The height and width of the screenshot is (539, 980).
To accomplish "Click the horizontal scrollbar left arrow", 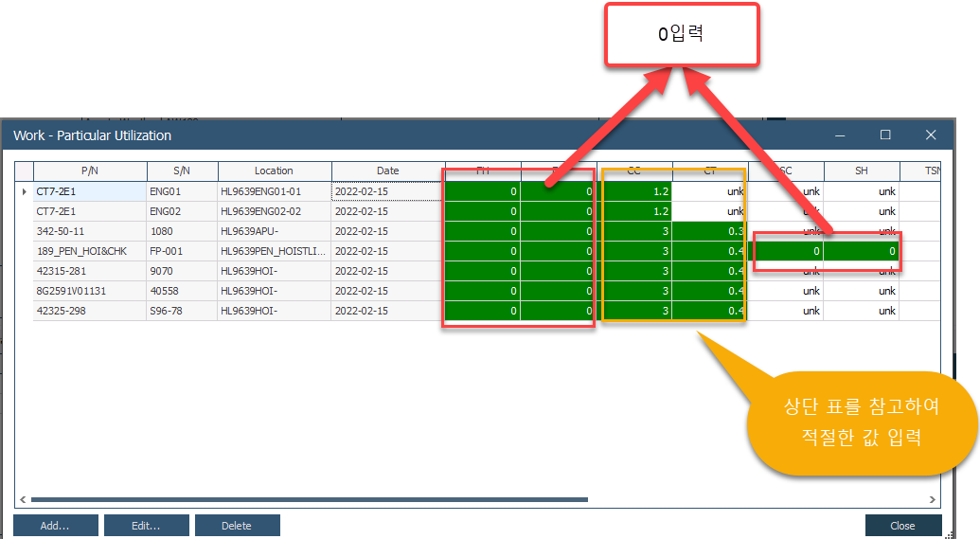I will [x=22, y=499].
